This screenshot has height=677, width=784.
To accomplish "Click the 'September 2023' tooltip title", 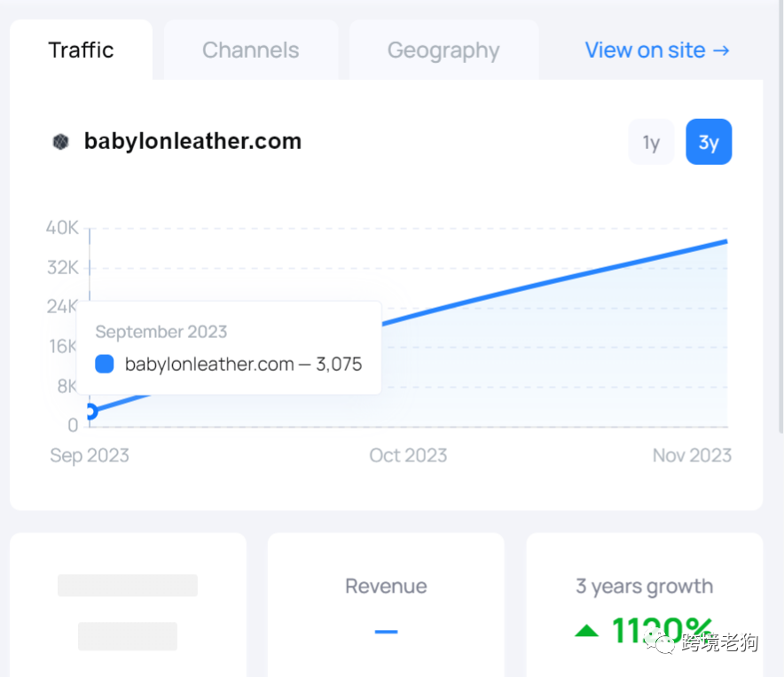I will pyautogui.click(x=161, y=332).
